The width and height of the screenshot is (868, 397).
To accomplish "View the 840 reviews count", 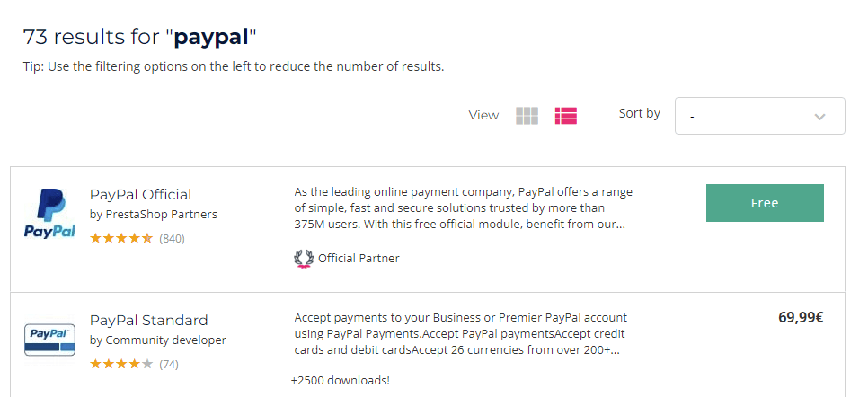I will [172, 239].
